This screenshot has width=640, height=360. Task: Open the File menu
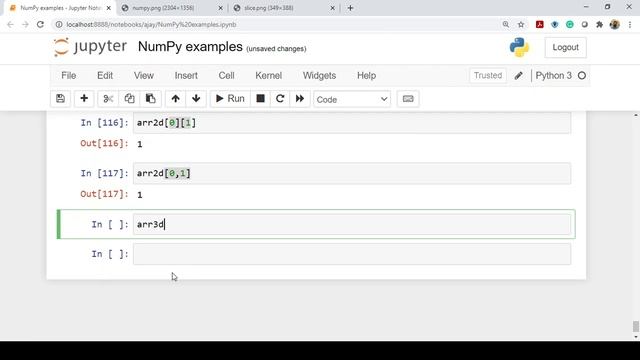click(x=69, y=76)
